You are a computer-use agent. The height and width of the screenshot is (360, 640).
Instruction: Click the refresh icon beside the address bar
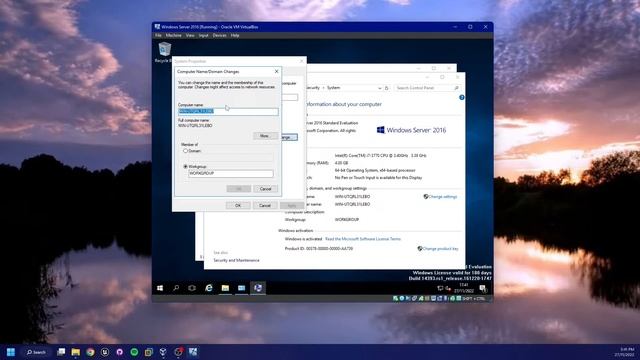point(387,88)
